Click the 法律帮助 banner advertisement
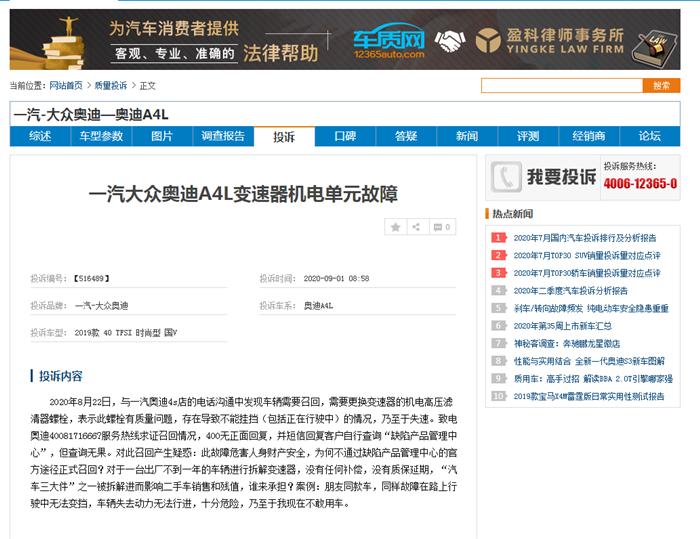Viewport: 700px width, 539px height. pyautogui.click(x=345, y=40)
